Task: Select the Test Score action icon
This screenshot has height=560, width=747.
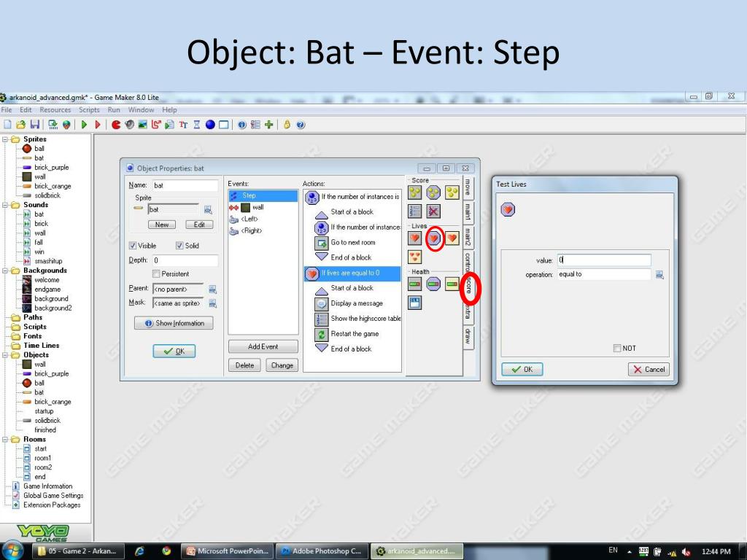Action: coord(433,192)
